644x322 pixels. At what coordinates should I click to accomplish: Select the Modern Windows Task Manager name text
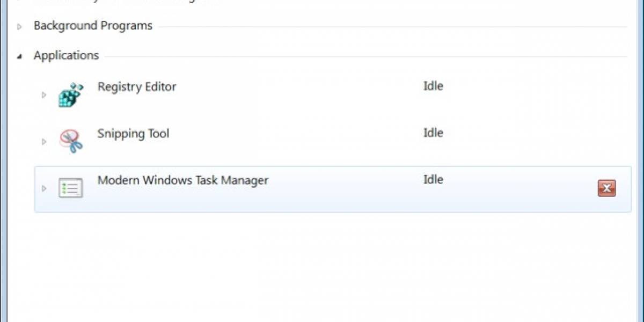tap(182, 180)
